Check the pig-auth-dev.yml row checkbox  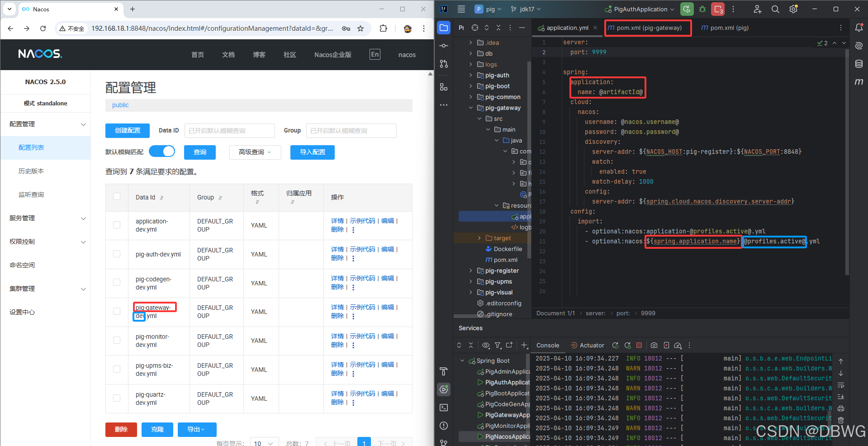117,254
